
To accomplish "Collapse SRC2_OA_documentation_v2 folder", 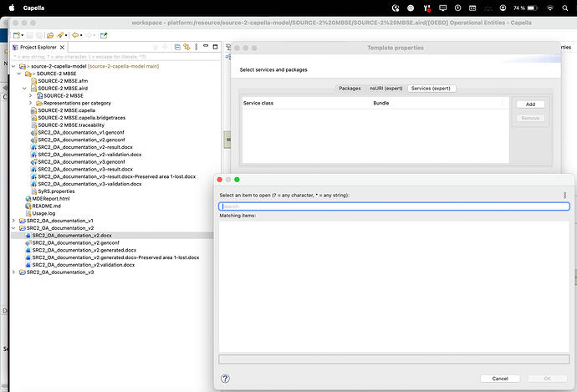I will [13, 228].
